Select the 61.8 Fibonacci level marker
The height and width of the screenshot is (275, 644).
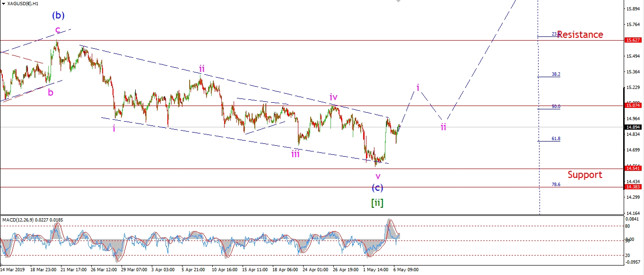click(556, 139)
